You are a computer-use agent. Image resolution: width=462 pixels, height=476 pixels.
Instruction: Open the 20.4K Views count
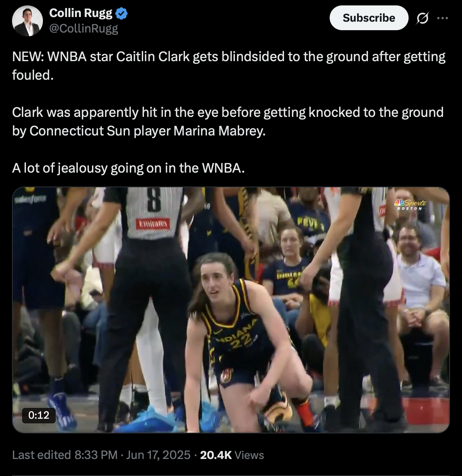(232, 455)
